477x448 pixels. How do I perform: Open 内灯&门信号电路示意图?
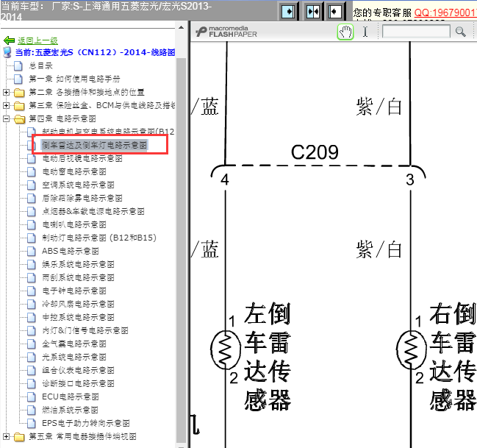(85, 330)
